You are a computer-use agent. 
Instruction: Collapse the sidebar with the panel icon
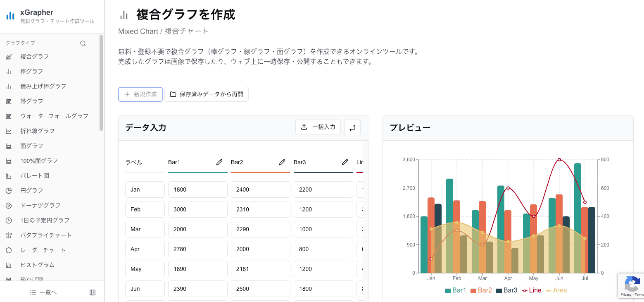click(93, 292)
